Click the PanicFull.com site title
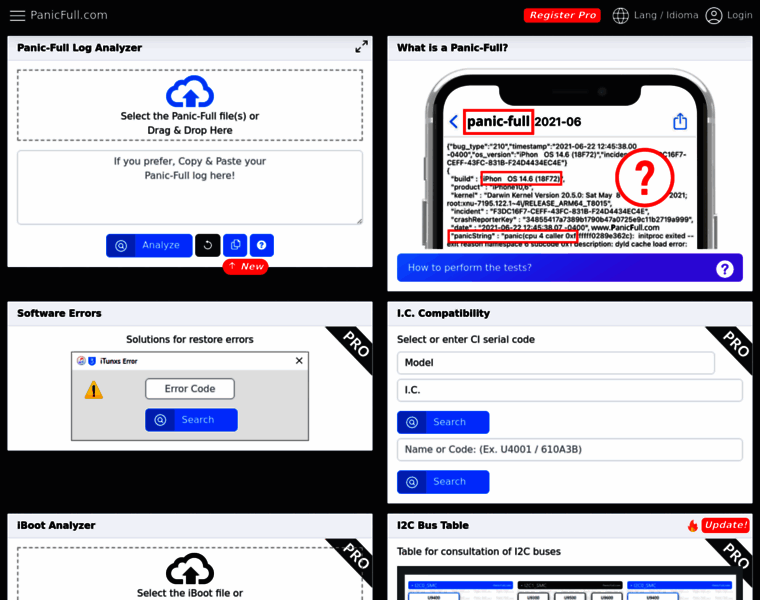This screenshot has height=600, width=760. 68,16
